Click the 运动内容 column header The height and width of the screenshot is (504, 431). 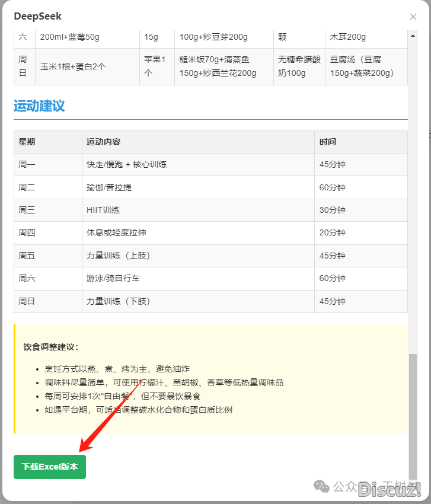point(198,142)
